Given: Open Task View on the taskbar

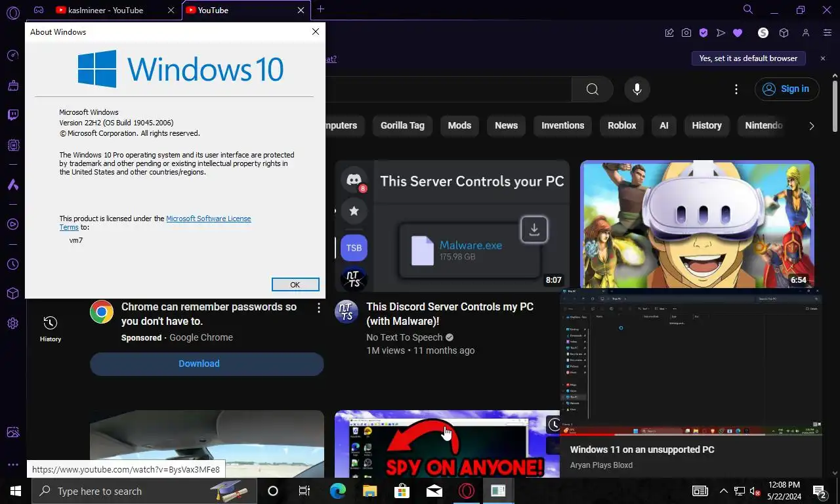Looking at the screenshot, I should pyautogui.click(x=304, y=491).
